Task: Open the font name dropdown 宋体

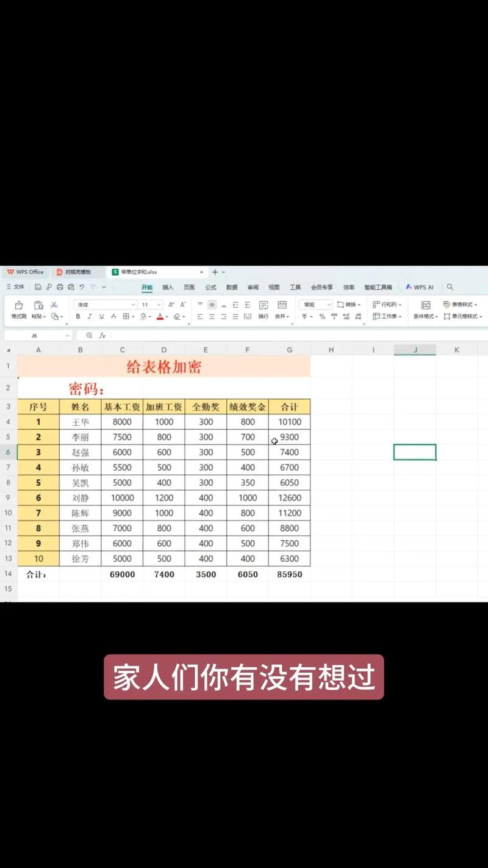Action: pyautogui.click(x=104, y=304)
